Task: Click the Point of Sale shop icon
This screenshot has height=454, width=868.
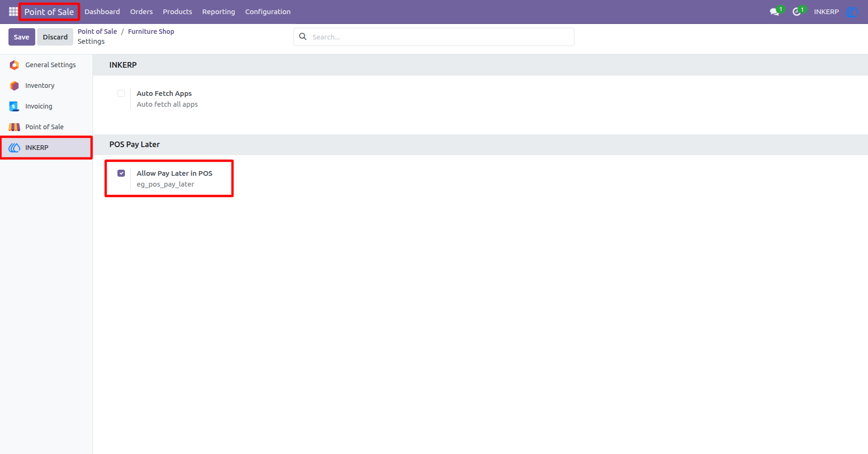Action: [x=15, y=127]
